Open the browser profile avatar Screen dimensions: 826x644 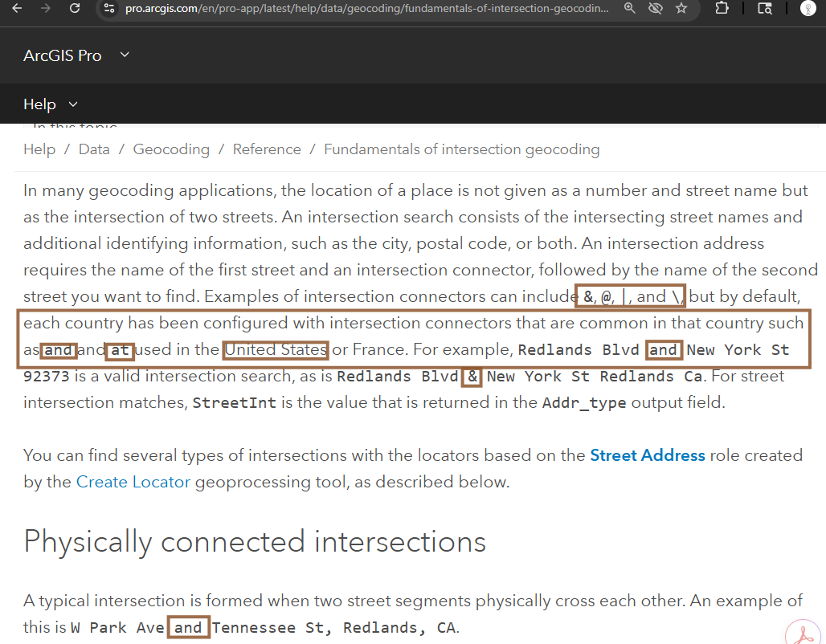809,8
